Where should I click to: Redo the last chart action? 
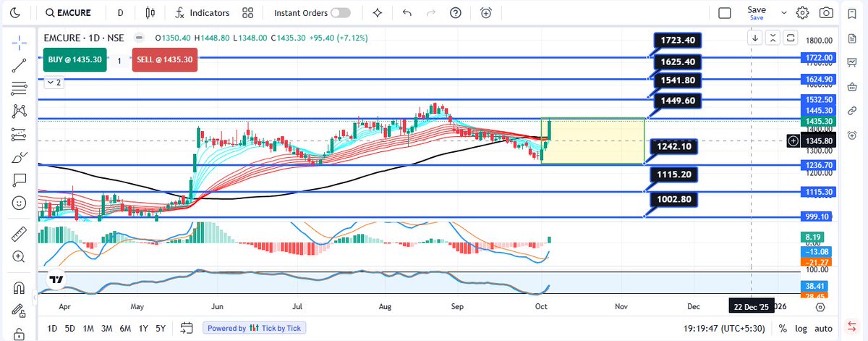[x=431, y=12]
